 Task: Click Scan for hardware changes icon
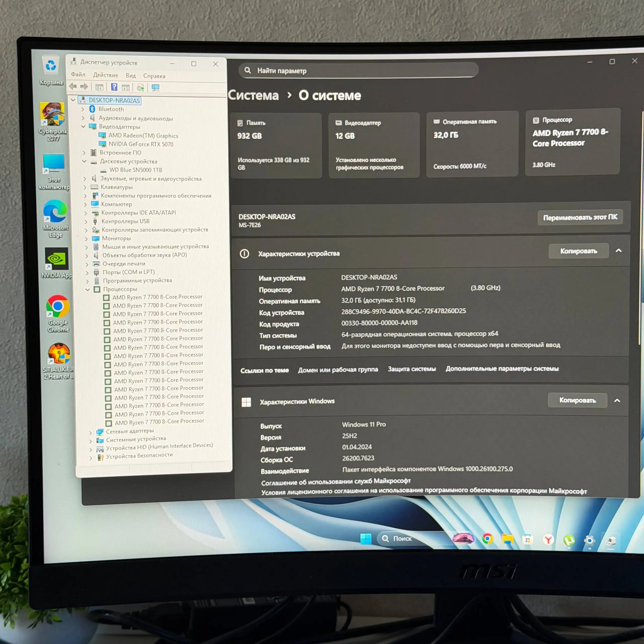pos(155,88)
